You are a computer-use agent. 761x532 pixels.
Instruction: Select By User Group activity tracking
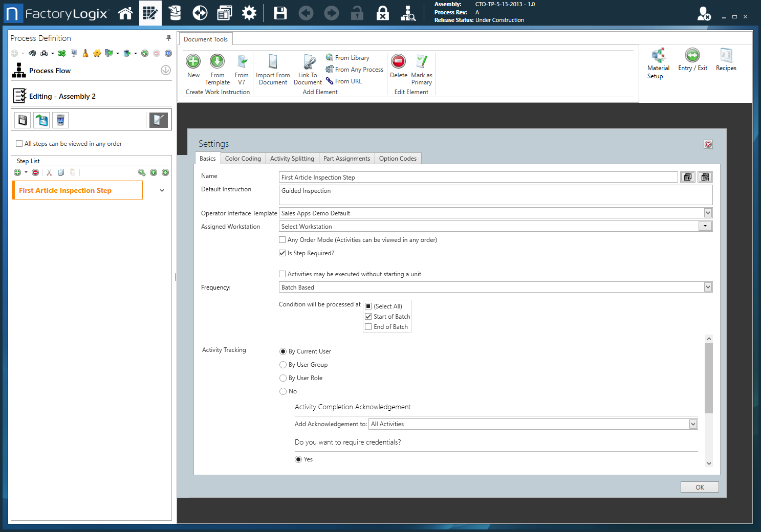pyautogui.click(x=283, y=364)
